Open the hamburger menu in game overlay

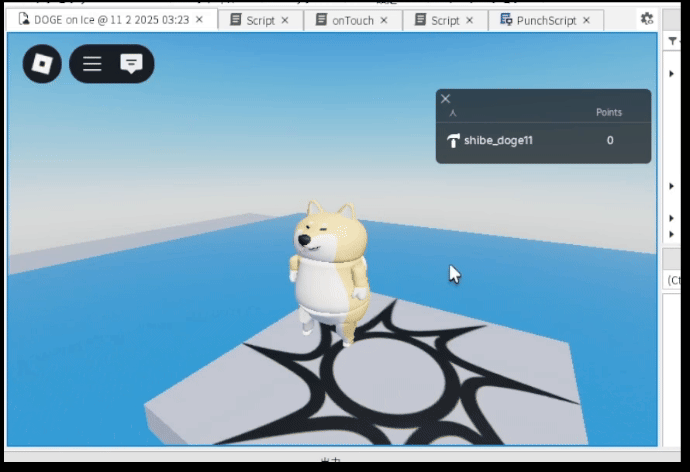(x=92, y=64)
